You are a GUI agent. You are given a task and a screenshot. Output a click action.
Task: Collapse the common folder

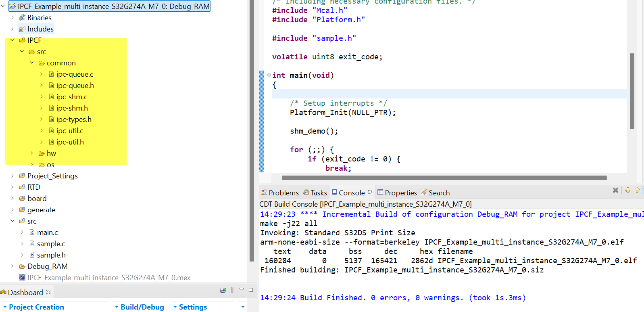coord(31,63)
